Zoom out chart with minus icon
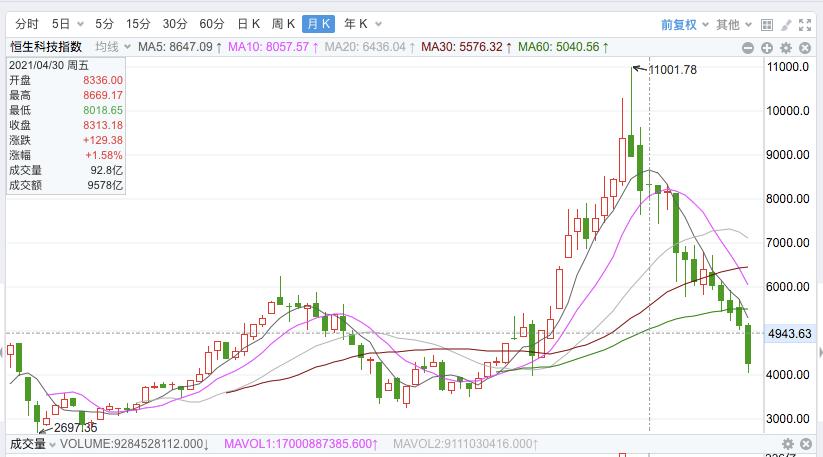This screenshot has height=457, width=823. 749,47
